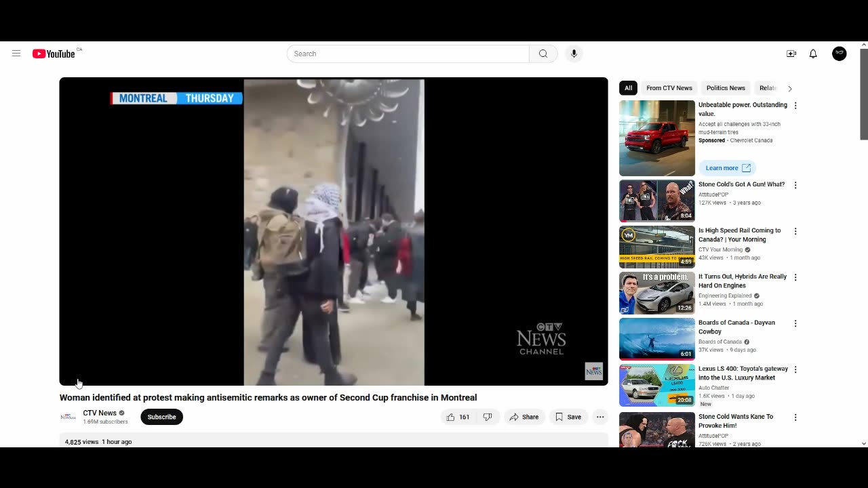Viewport: 868px width, 488px height.
Task: Open options for Unbeatable power ad
Action: 795,106
